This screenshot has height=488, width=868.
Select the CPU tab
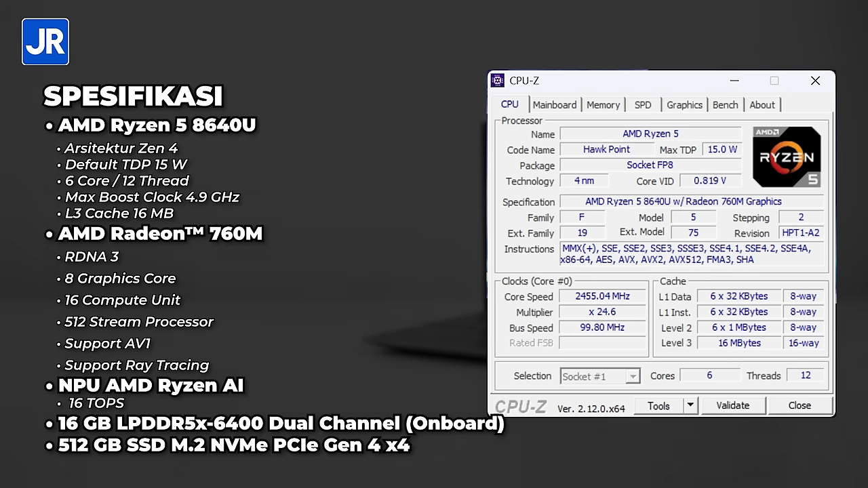pyautogui.click(x=509, y=104)
